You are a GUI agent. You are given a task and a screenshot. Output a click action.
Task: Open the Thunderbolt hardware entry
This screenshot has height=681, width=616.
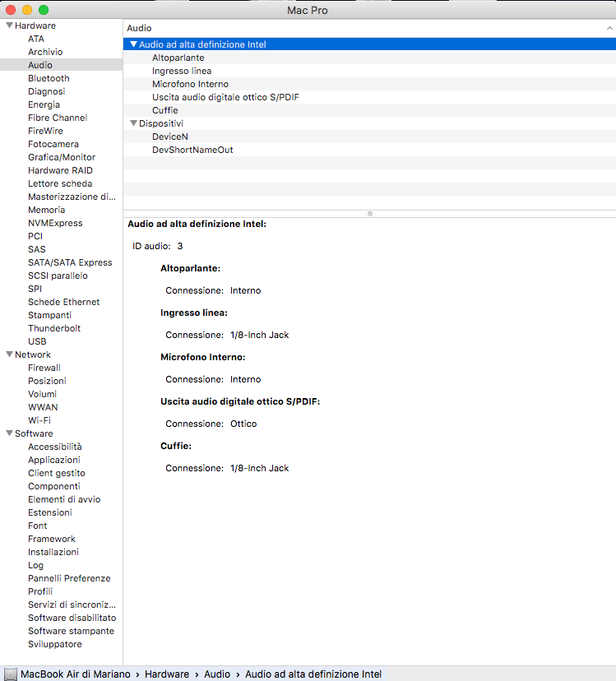[x=53, y=328]
